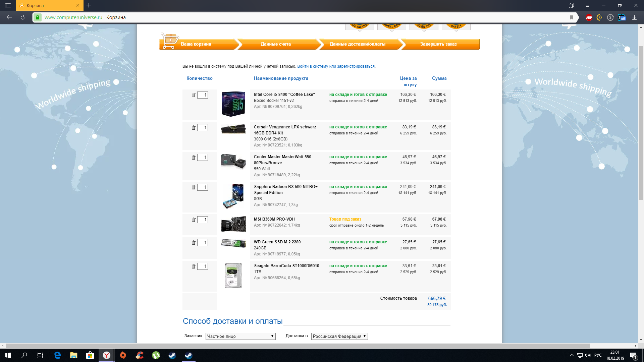Click the horizontal page scrollbar thumb

298,346
